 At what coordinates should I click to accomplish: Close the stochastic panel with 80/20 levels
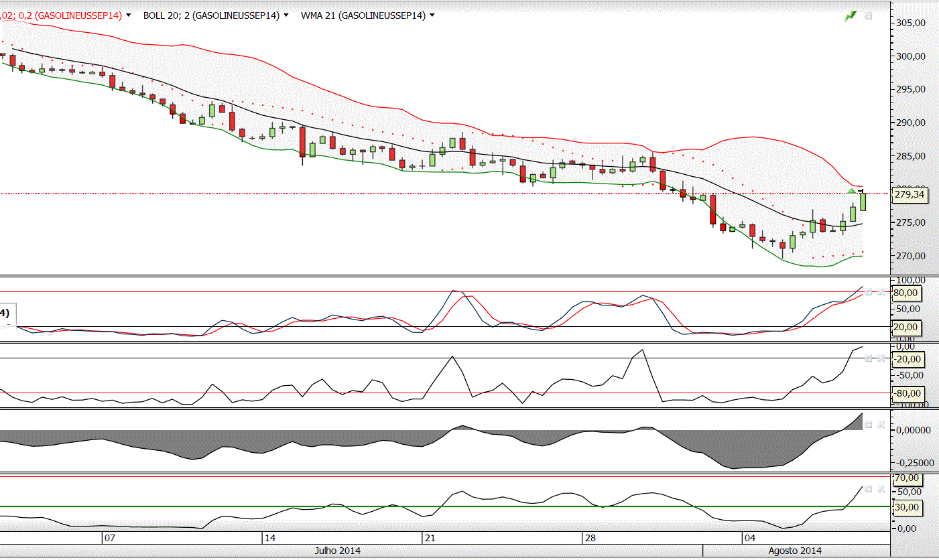click(881, 292)
